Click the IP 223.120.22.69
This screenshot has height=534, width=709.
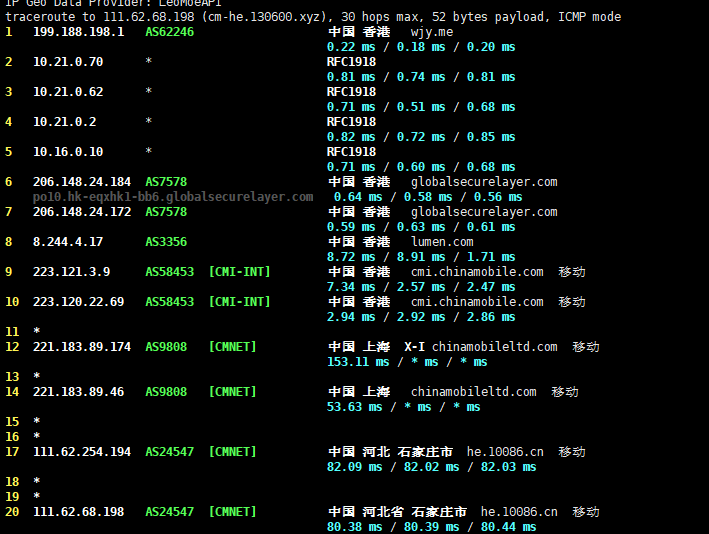click(79, 302)
